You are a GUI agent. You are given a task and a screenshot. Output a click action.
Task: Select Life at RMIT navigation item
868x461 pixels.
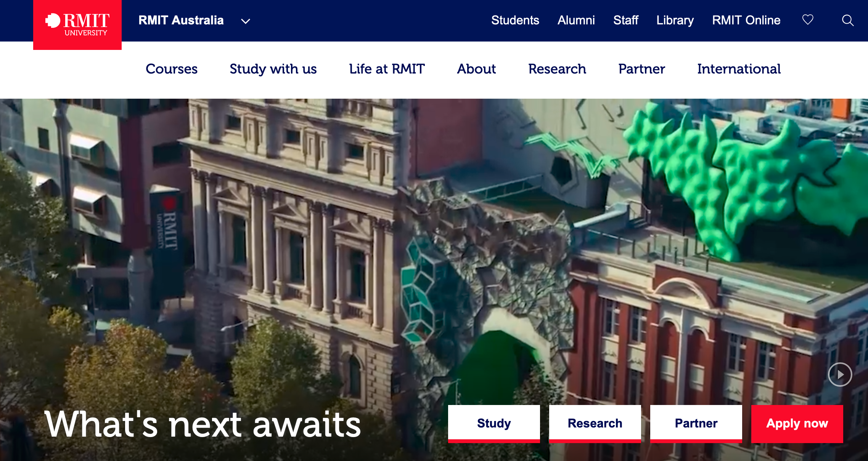[387, 69]
